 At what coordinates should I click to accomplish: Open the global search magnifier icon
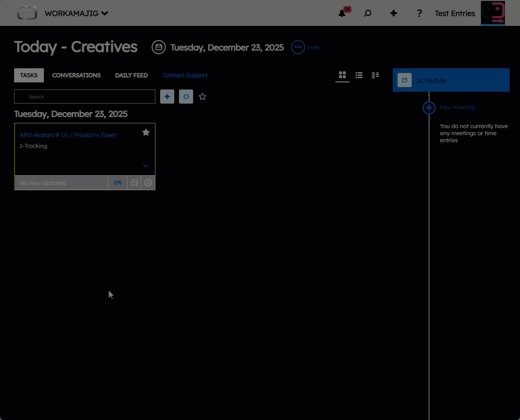[367, 13]
